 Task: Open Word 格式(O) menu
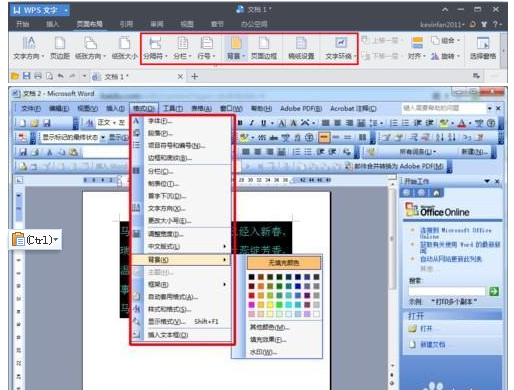coord(144,109)
